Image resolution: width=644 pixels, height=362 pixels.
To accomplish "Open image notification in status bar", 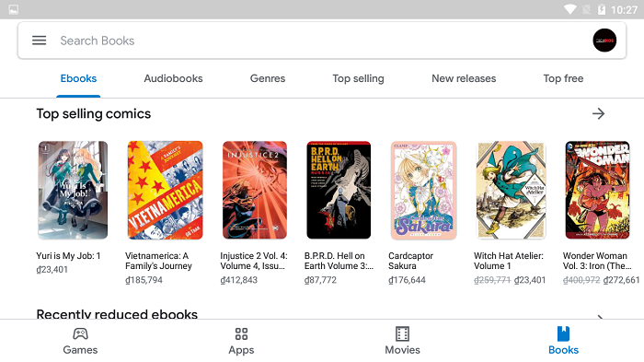I will [13, 9].
